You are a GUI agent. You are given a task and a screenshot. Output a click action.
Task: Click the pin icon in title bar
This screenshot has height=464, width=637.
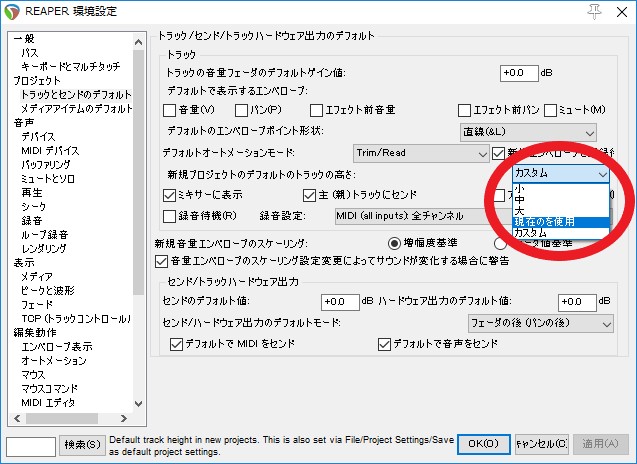click(594, 12)
